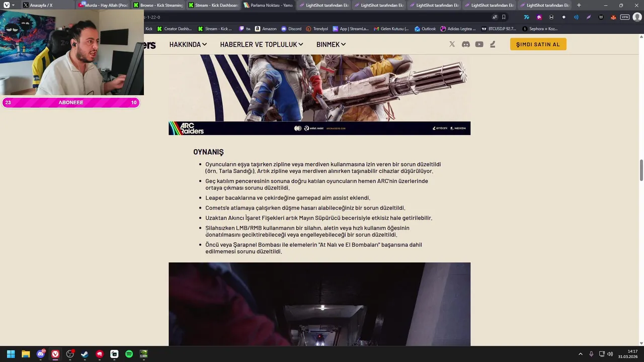Expand the HAKKINDA menu

coord(188,44)
